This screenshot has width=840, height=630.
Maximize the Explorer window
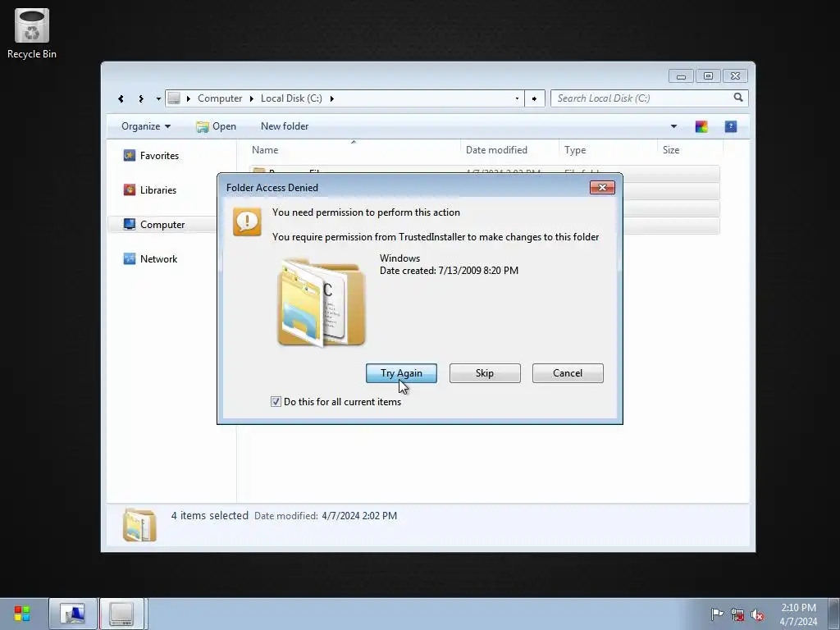(x=708, y=76)
